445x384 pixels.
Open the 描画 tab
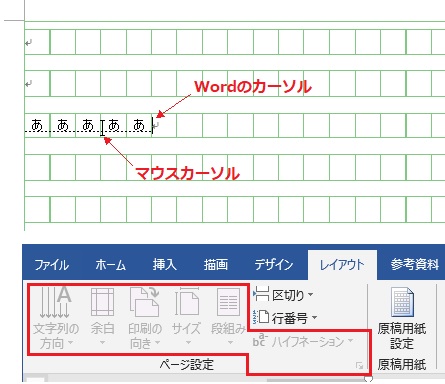(216, 265)
